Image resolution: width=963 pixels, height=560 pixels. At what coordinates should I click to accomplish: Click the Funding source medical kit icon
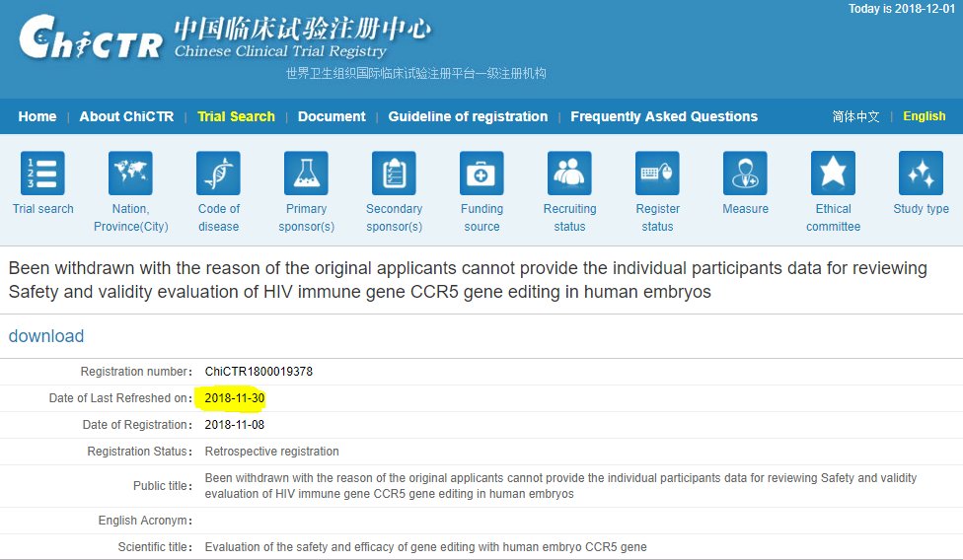[x=481, y=173]
